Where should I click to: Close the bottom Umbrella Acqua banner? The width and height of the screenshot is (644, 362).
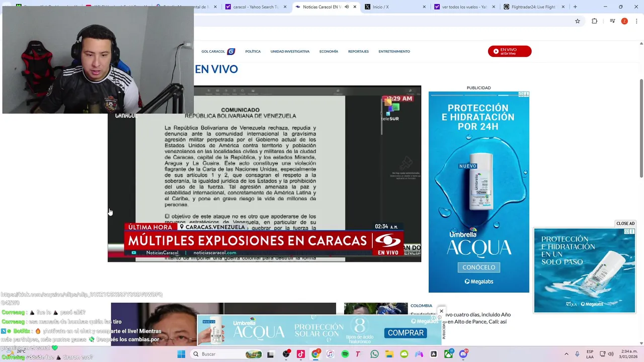[441, 312]
